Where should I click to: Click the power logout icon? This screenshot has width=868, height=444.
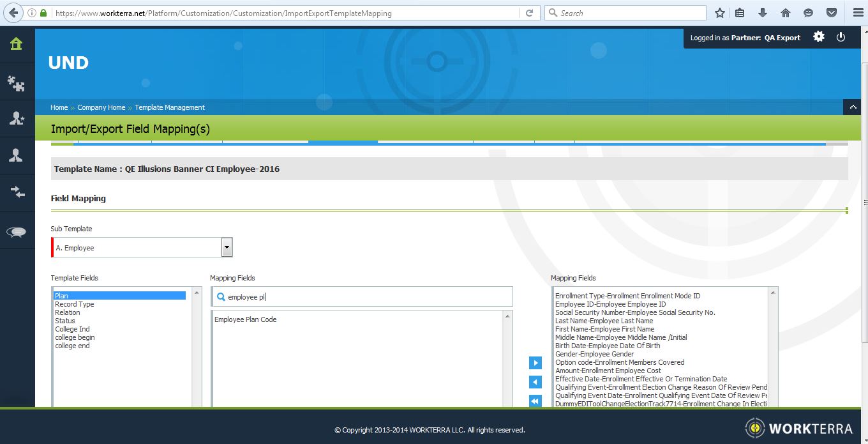click(841, 37)
